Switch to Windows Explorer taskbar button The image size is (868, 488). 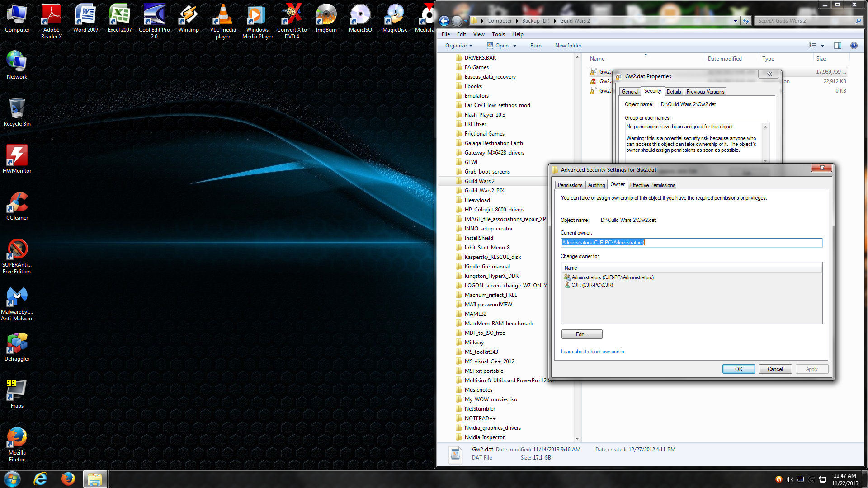95,479
